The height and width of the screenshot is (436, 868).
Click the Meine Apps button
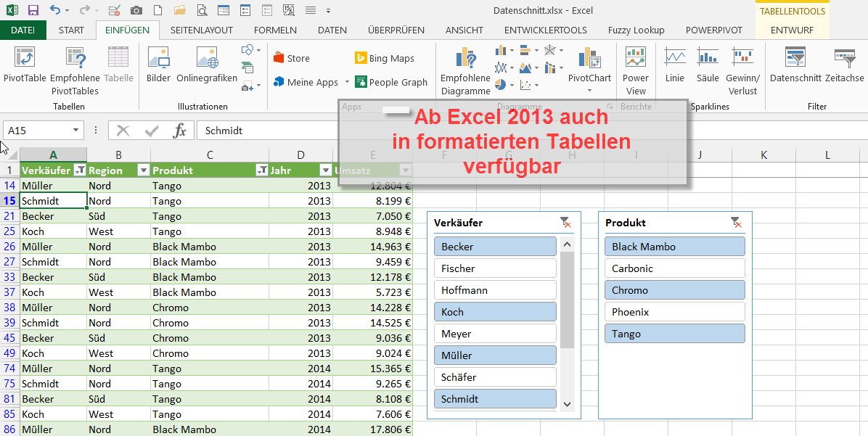(x=306, y=83)
